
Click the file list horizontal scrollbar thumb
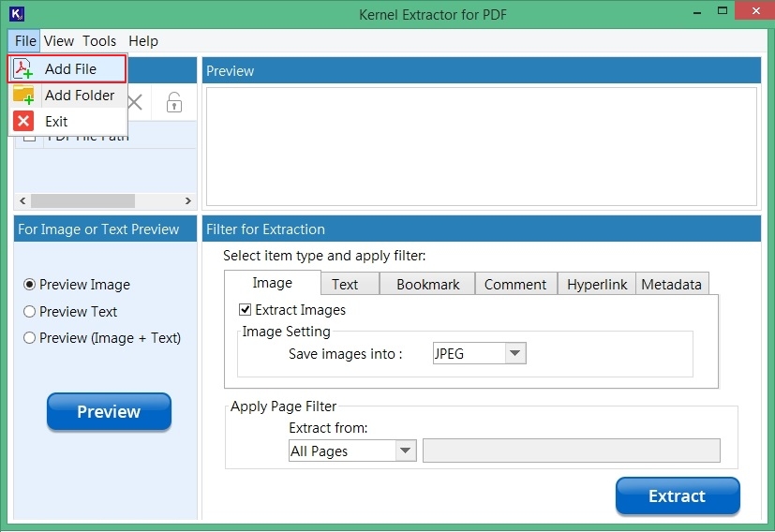click(x=83, y=200)
